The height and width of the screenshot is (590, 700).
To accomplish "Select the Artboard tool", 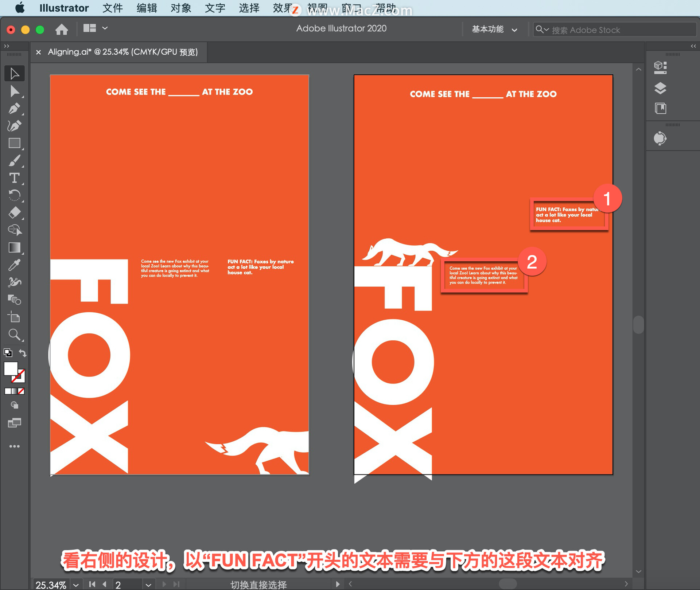I will click(x=15, y=317).
